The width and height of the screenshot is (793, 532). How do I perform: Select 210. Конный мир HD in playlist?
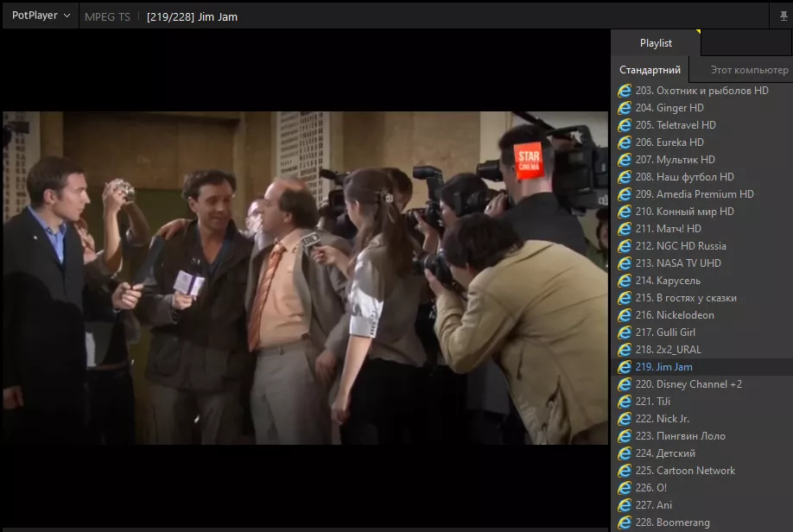[702, 212]
